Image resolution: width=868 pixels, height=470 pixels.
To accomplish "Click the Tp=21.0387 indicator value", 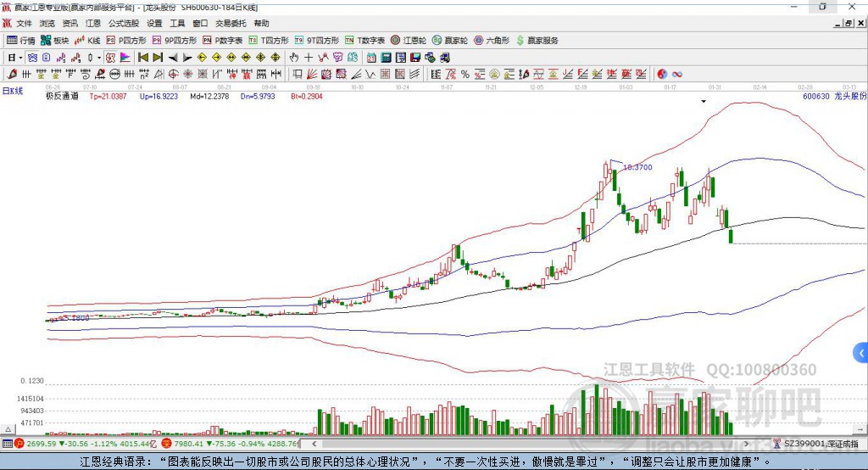I will tap(108, 97).
